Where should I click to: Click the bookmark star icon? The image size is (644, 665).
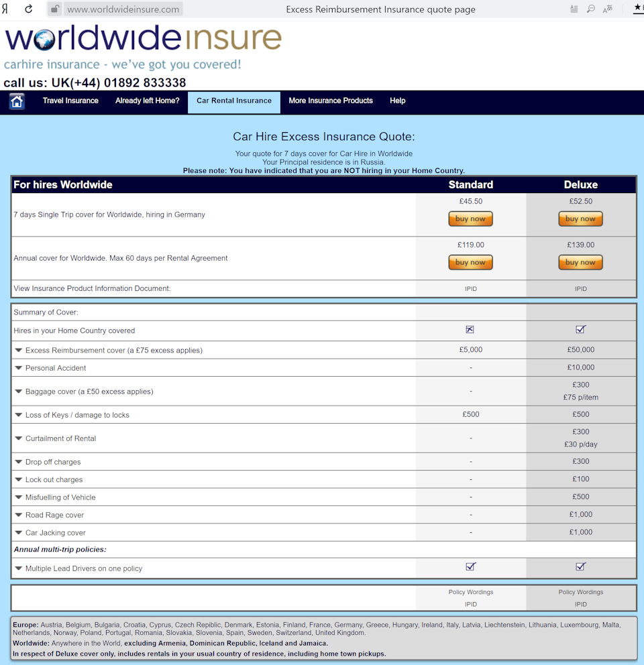coord(638,7)
